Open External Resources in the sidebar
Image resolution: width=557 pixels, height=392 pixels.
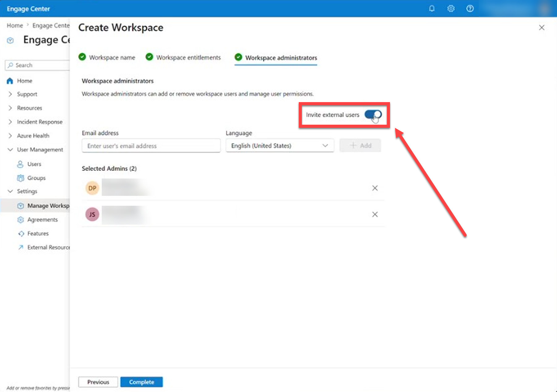(48, 247)
